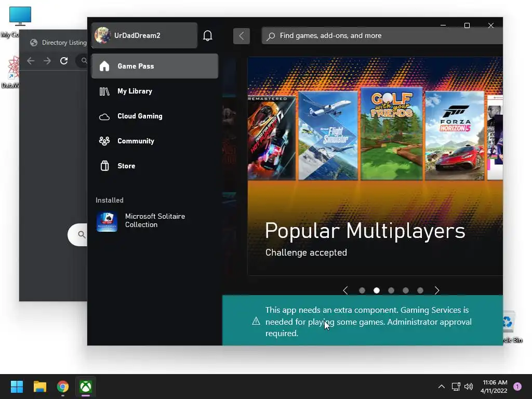This screenshot has width=532, height=399.
Task: Minimize the Xbox app window
Action: 443,25
